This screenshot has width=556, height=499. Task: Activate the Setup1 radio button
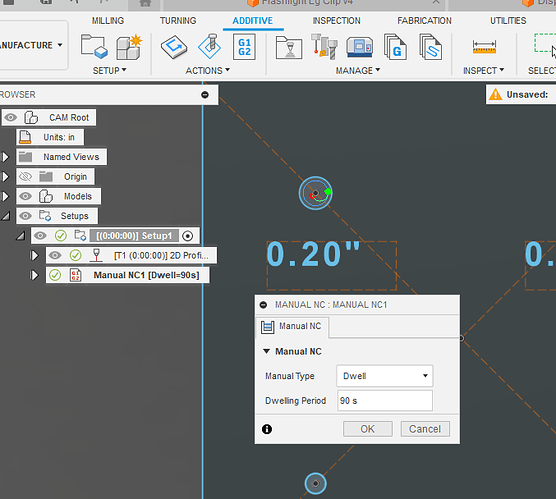pos(188,236)
